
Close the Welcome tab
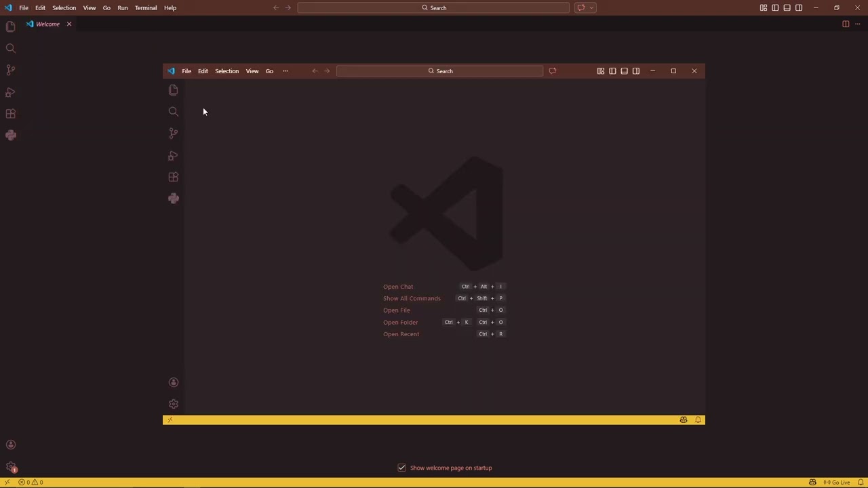click(x=68, y=24)
